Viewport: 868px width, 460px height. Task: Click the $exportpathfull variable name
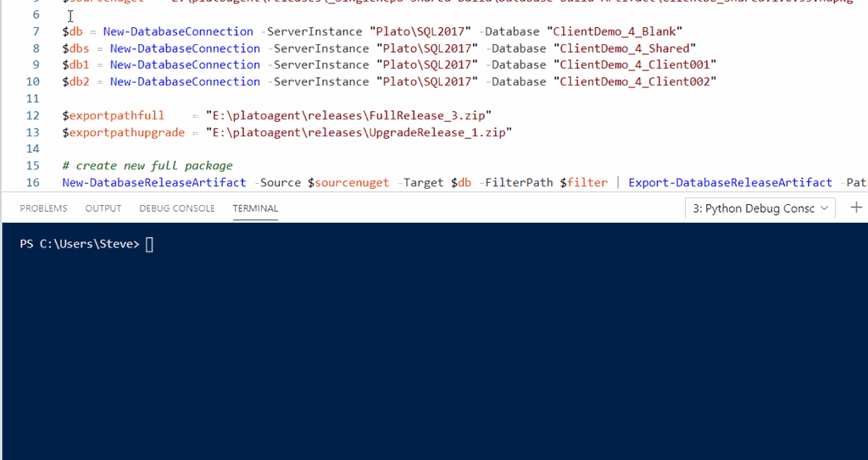click(113, 115)
